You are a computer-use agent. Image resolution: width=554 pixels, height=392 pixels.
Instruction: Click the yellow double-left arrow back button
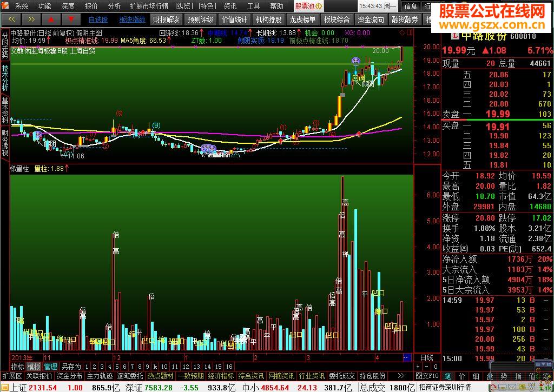tap(11, 19)
